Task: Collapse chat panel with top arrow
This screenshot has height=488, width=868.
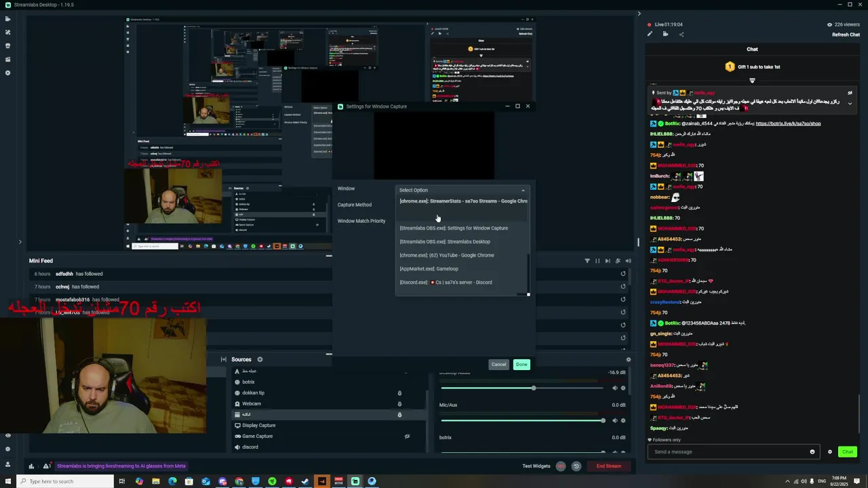Action: pos(638,14)
